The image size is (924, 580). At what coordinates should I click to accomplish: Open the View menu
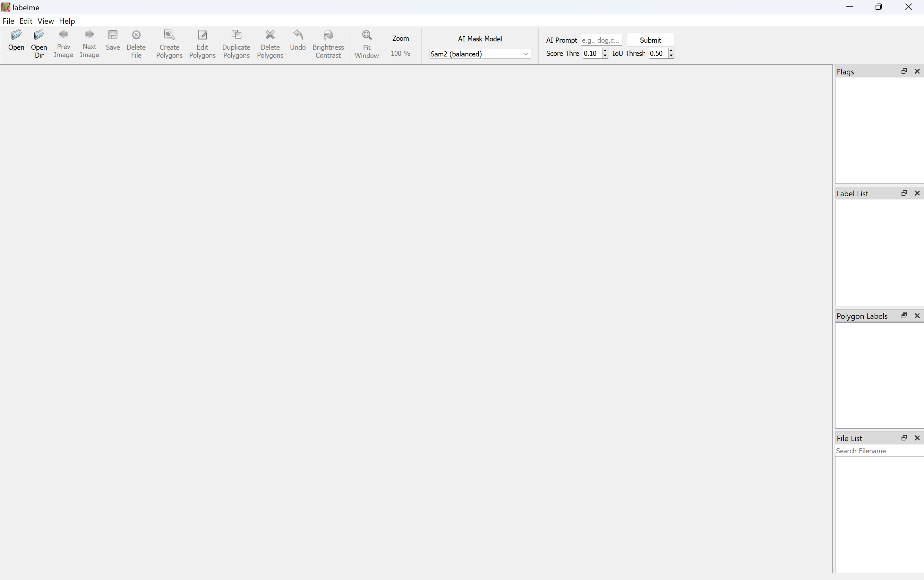[x=46, y=21]
